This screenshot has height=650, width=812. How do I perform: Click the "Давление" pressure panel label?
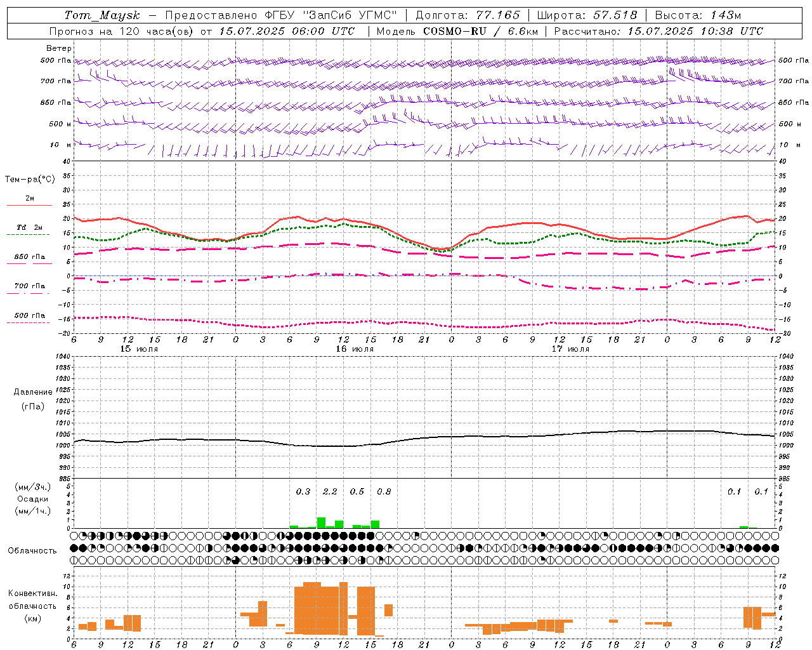pyautogui.click(x=32, y=392)
